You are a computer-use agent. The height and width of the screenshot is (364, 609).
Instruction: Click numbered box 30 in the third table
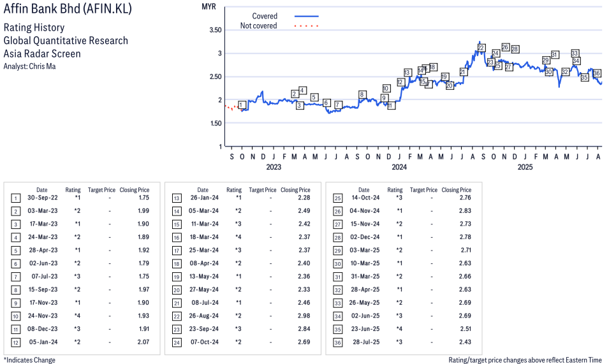[338, 264]
